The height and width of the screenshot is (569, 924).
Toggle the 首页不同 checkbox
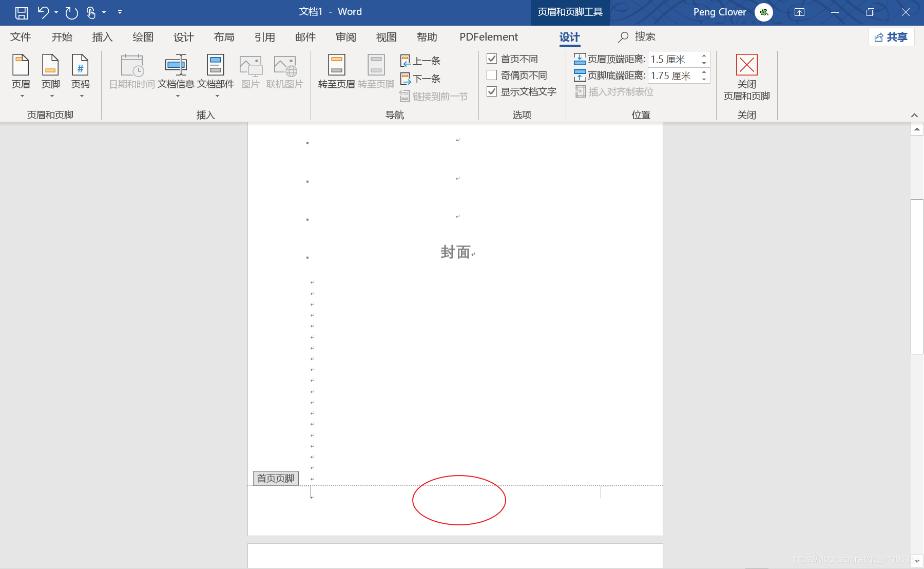click(x=492, y=59)
